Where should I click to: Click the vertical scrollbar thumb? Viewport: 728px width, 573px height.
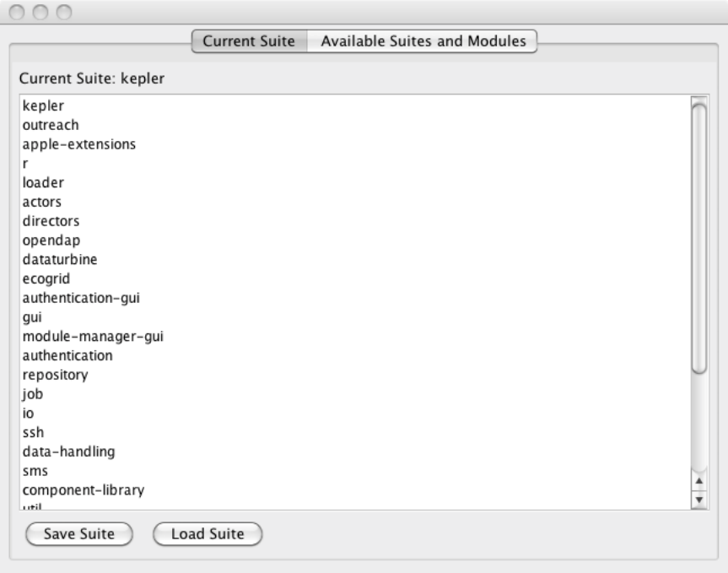click(x=698, y=238)
